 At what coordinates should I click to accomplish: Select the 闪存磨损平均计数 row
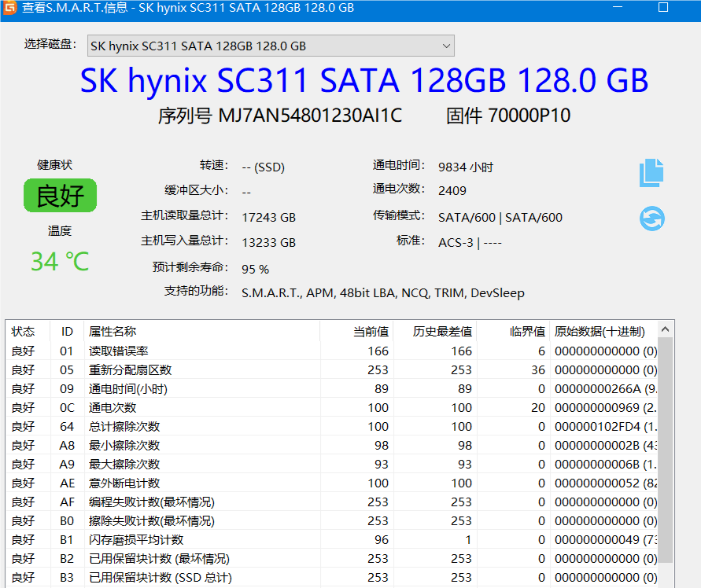tap(136, 539)
